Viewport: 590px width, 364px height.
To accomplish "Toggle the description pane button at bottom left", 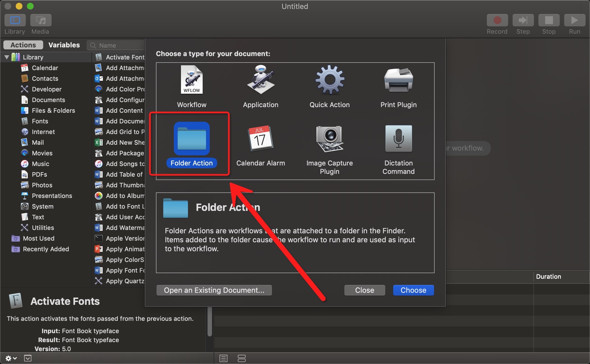I will coord(28,358).
